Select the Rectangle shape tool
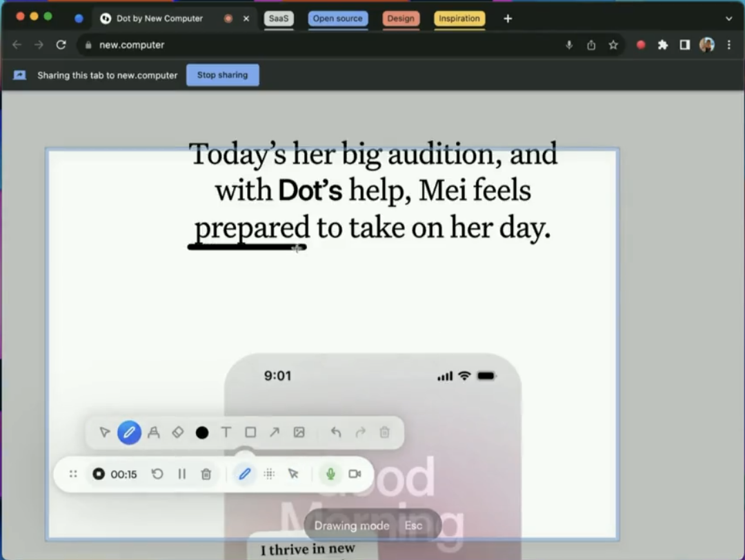 250,432
